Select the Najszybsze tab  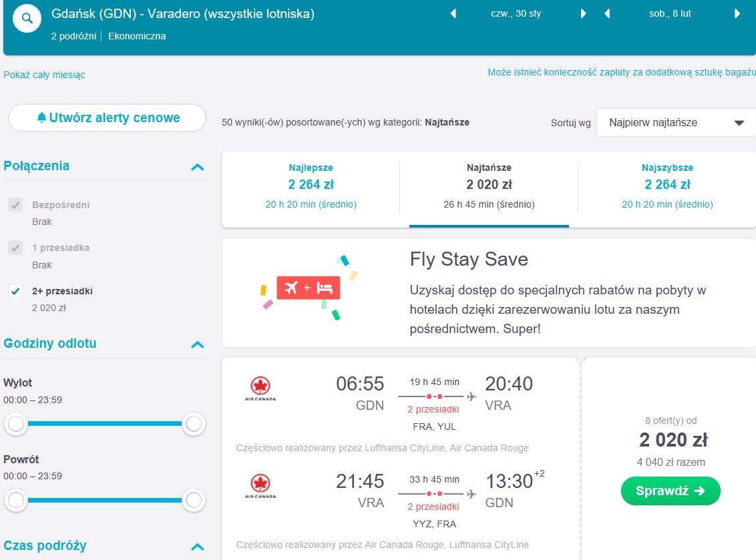(667, 186)
